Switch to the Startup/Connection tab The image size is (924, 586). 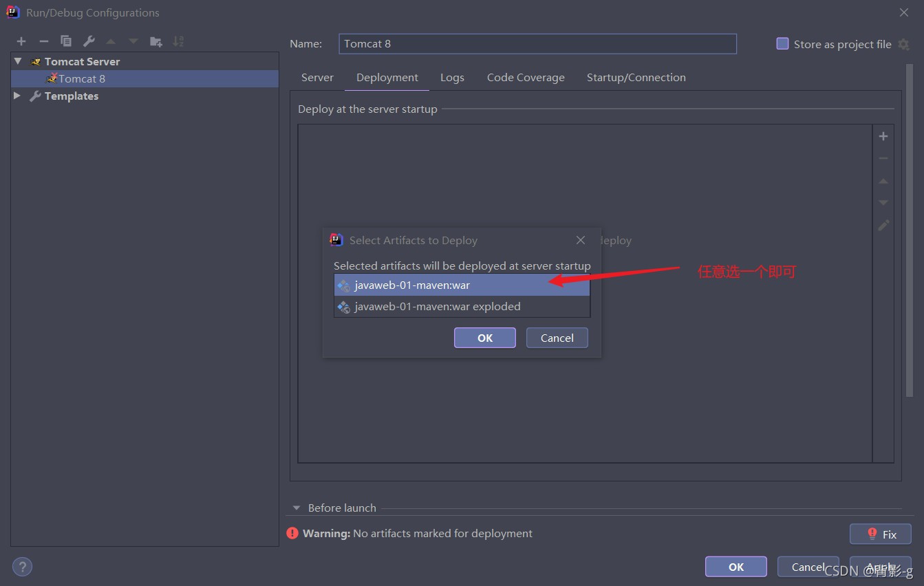[636, 78]
